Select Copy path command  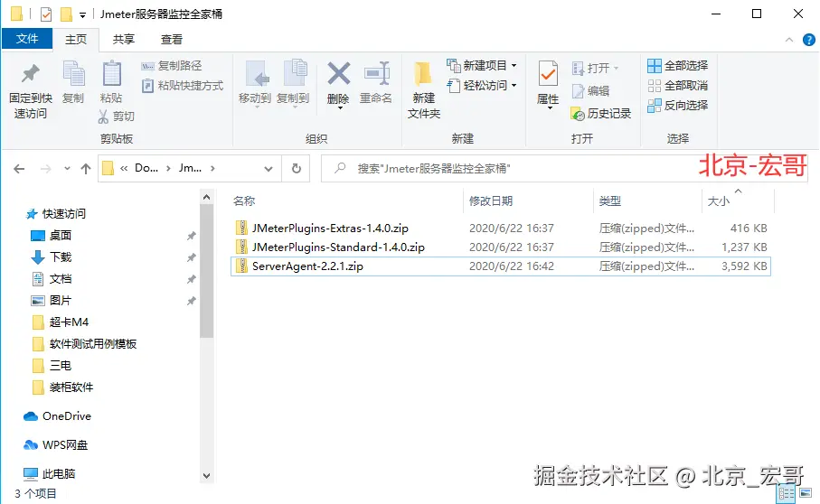[172, 65]
